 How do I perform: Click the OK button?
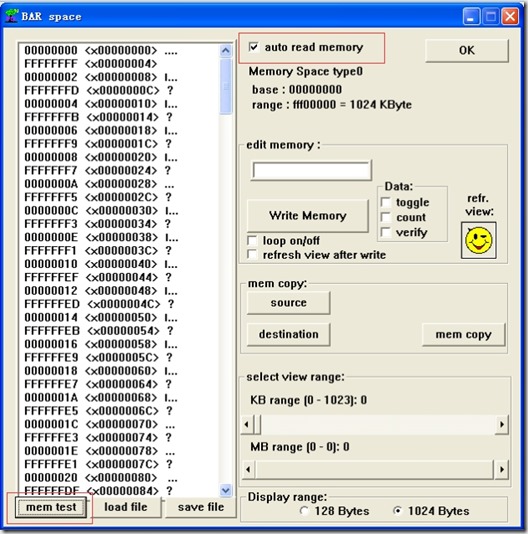coord(467,50)
